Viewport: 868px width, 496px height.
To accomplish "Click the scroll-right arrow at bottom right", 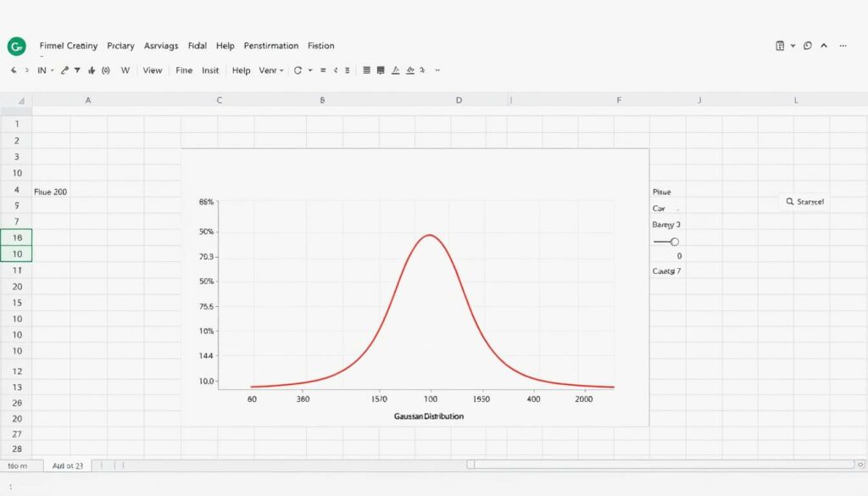I will click(861, 465).
